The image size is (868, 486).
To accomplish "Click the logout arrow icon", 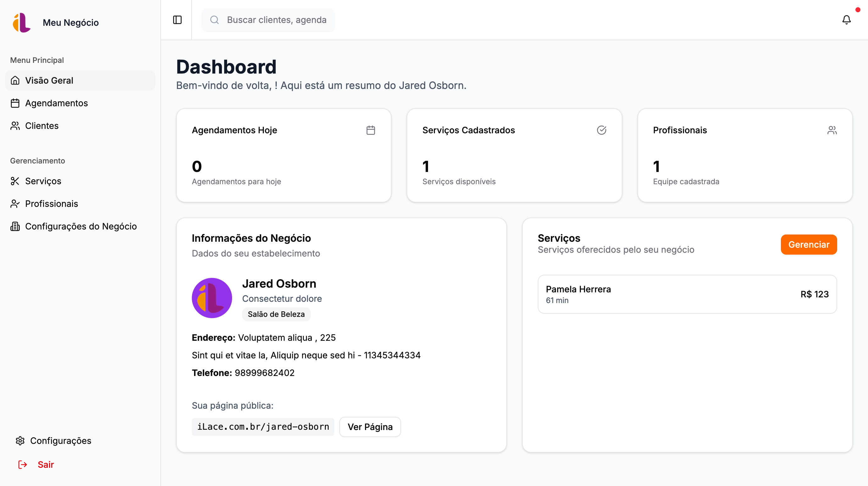I will coord(23,464).
